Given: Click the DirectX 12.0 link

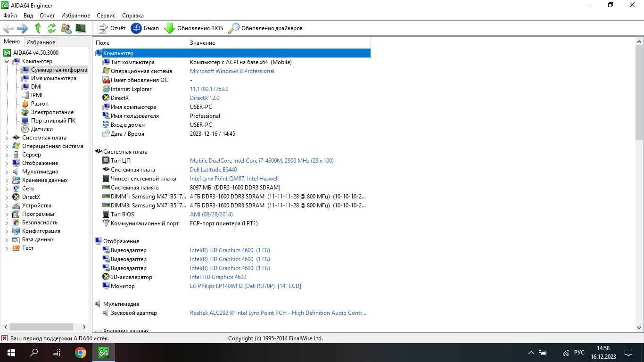Looking at the screenshot, I should [205, 98].
